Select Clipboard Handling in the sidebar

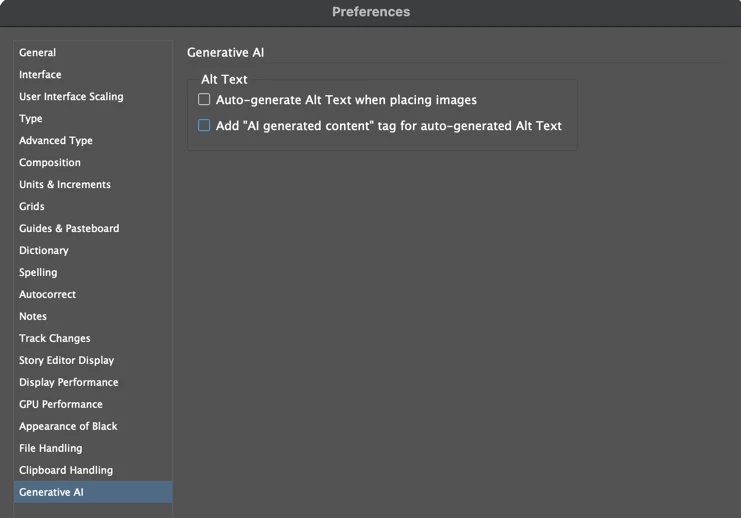(x=66, y=471)
